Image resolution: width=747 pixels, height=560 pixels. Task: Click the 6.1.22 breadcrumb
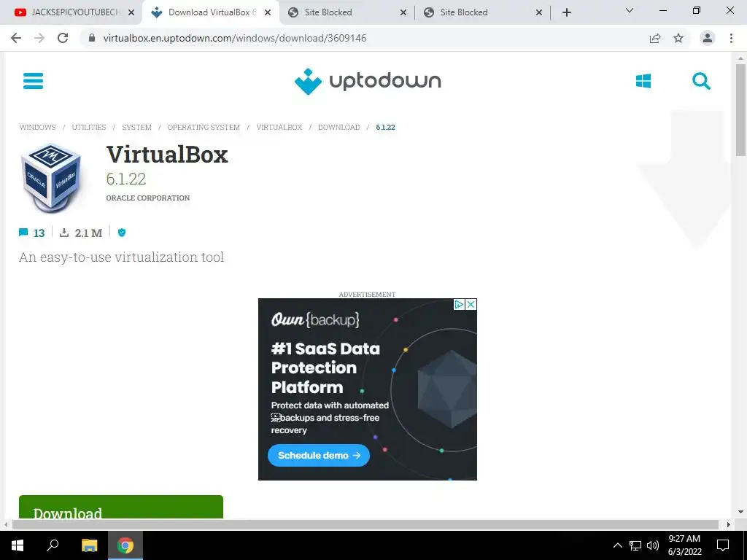point(385,127)
